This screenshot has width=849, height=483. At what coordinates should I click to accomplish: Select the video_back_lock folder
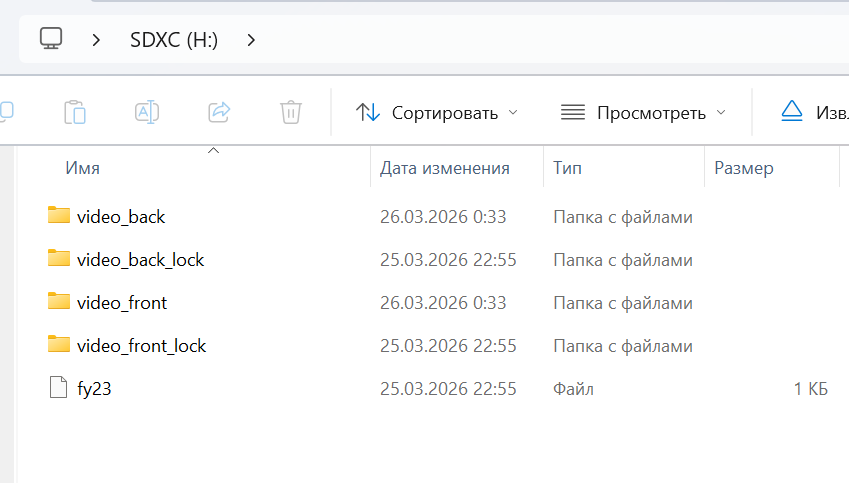click(140, 260)
